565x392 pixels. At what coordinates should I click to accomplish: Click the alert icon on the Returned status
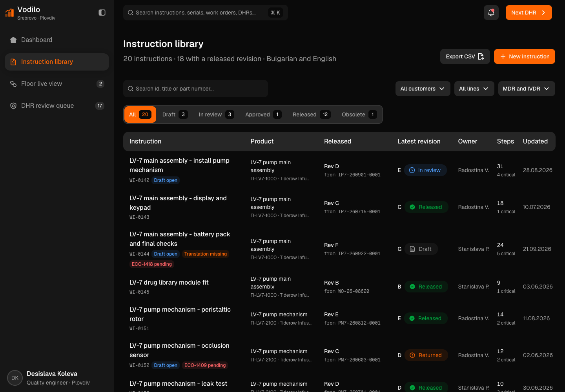[x=412, y=355]
